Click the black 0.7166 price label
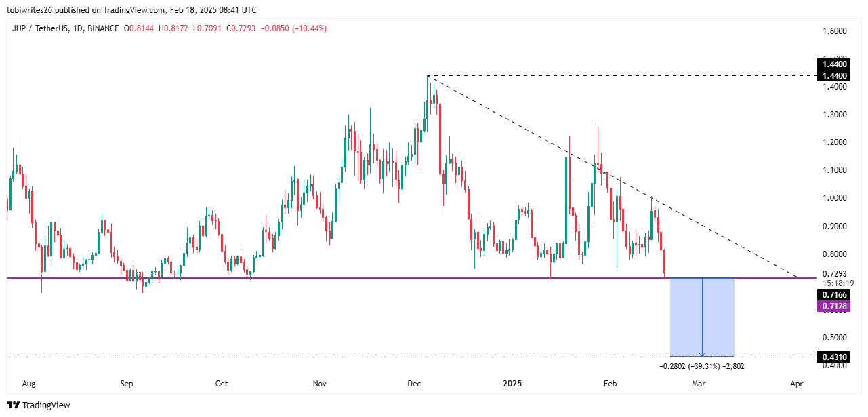This screenshot has height=417, width=868. click(831, 295)
